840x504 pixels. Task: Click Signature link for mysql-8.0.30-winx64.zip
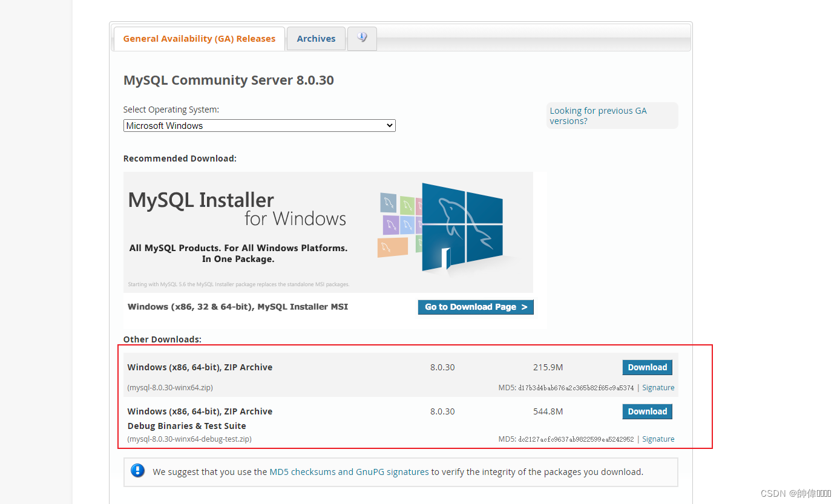(658, 387)
